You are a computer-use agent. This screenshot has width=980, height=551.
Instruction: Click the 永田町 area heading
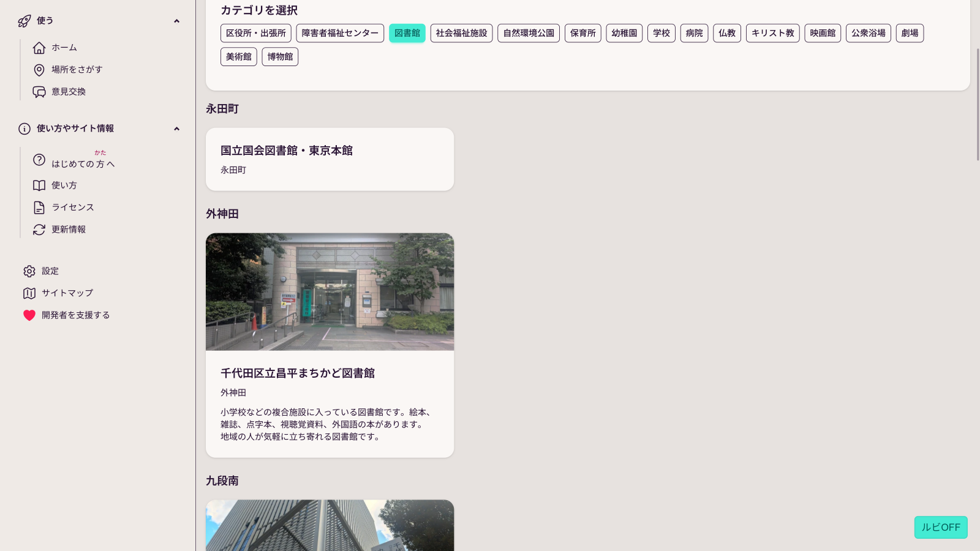click(222, 109)
